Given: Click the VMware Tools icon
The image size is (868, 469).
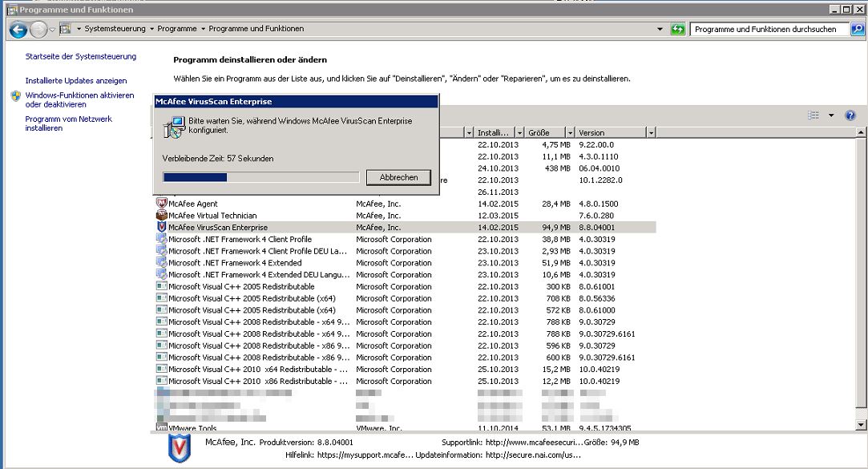Looking at the screenshot, I should [x=162, y=427].
